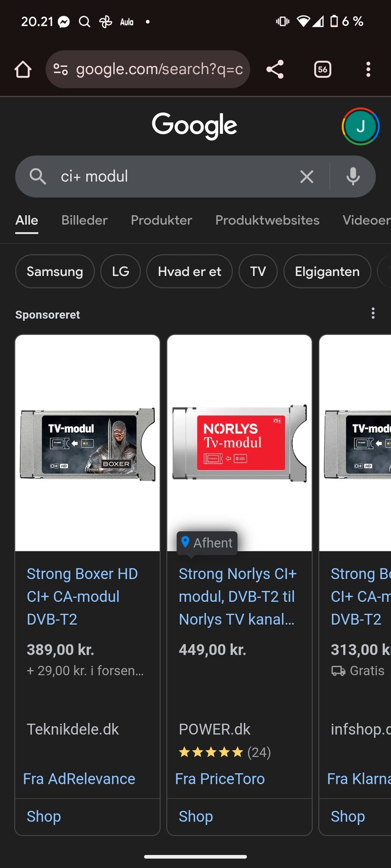Image resolution: width=391 pixels, height=868 pixels.
Task: Clear the search query with X icon
Action: point(307,177)
